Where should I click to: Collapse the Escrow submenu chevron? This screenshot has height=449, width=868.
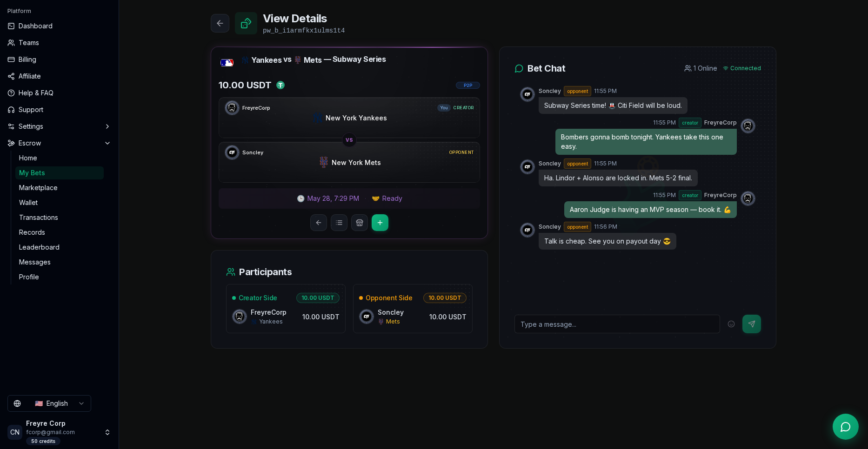click(107, 143)
